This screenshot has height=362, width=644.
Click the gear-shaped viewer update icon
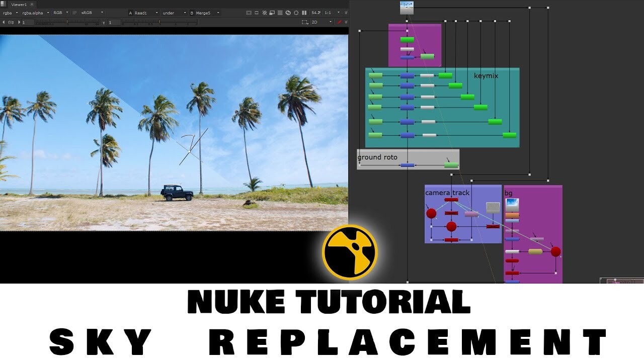(x=296, y=13)
